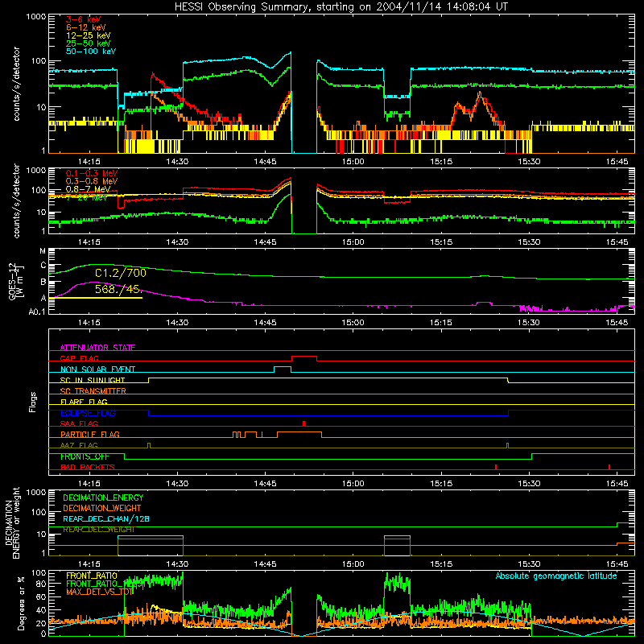The height and width of the screenshot is (644, 644).
Task: Click counts/s/detector axis title of top panel
Action: (16, 84)
